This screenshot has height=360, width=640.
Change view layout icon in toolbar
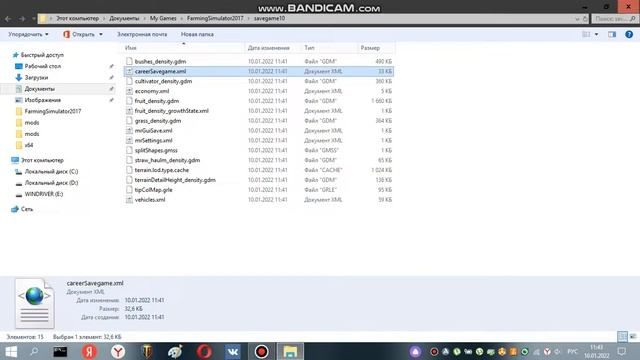586,34
